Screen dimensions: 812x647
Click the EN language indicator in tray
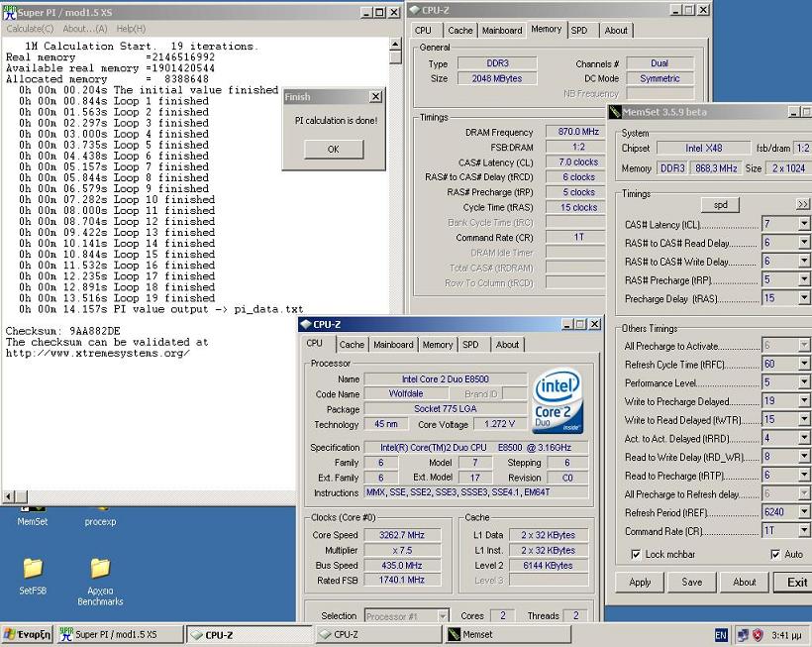click(720, 634)
